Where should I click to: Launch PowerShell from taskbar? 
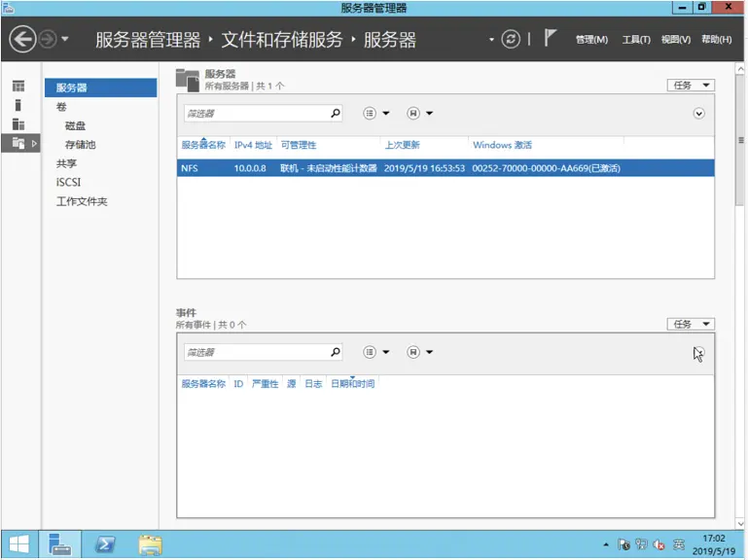point(105,544)
